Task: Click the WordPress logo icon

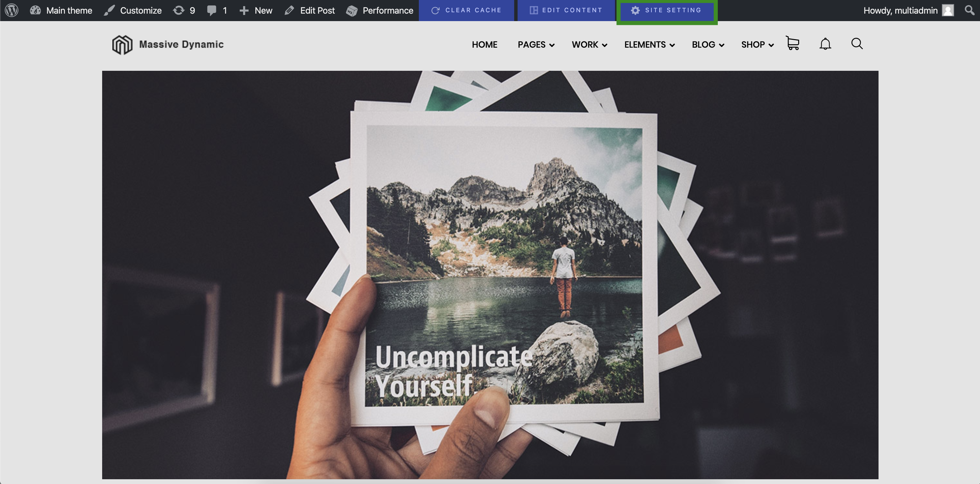Action: coord(12,10)
